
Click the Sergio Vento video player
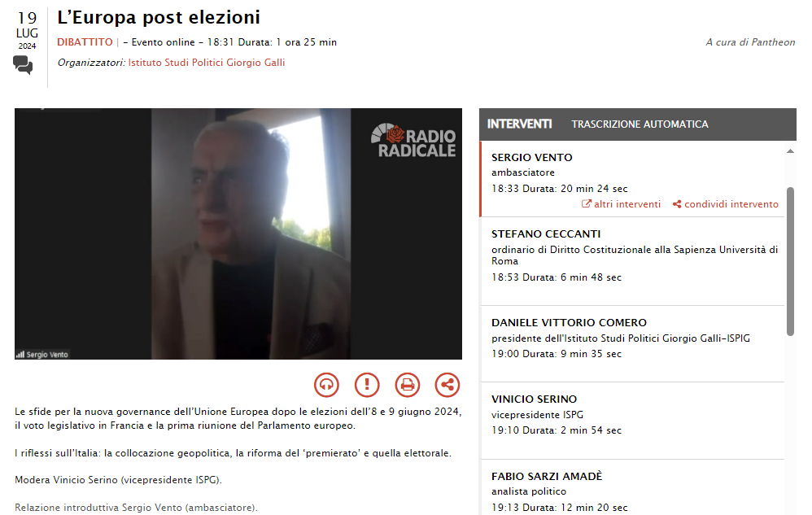(238, 234)
